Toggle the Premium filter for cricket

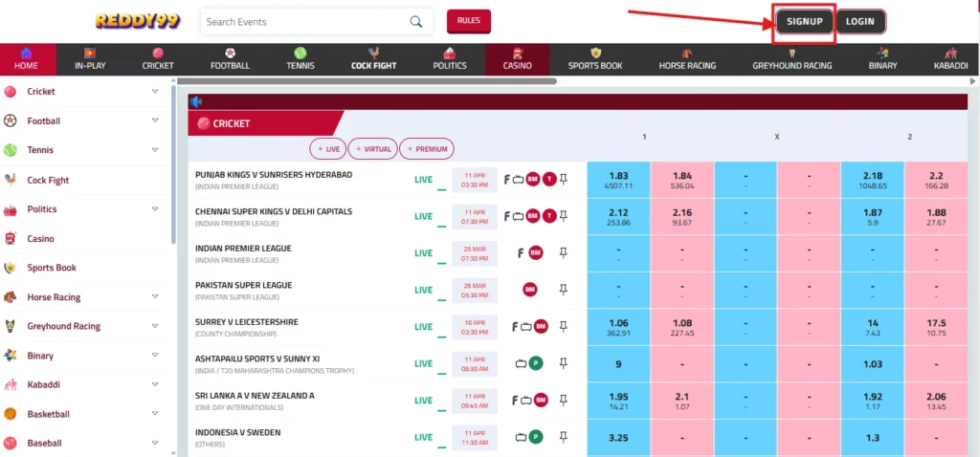pos(427,149)
